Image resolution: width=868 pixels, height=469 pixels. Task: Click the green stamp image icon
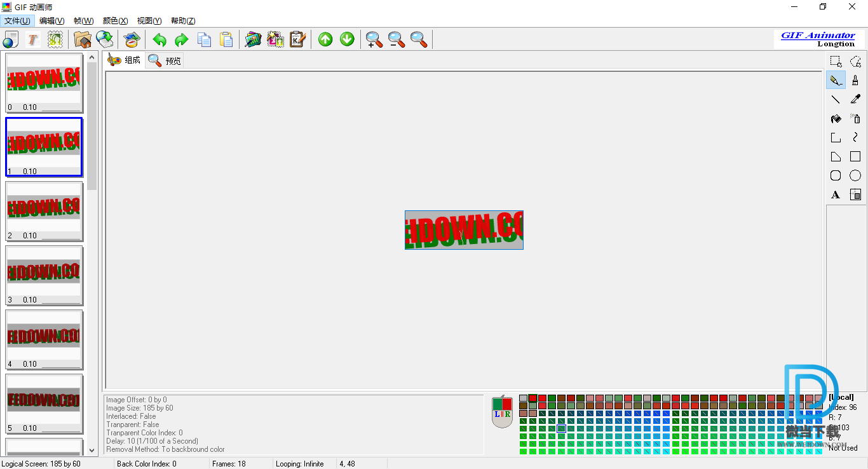tap(55, 39)
